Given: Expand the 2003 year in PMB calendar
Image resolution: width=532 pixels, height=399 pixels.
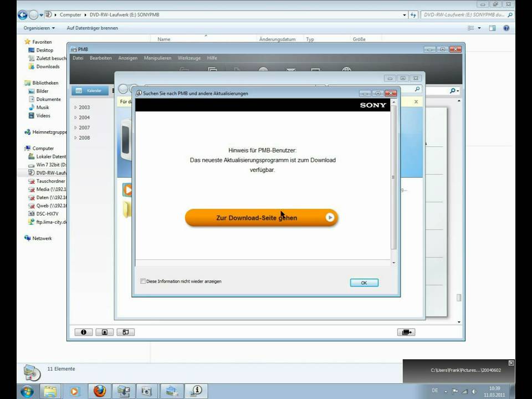Looking at the screenshot, I should pyautogui.click(x=76, y=107).
